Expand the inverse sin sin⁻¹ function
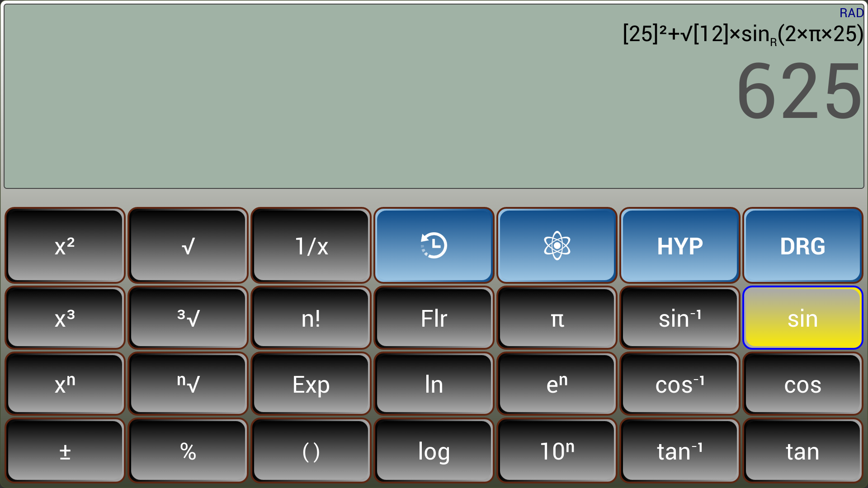 [679, 318]
